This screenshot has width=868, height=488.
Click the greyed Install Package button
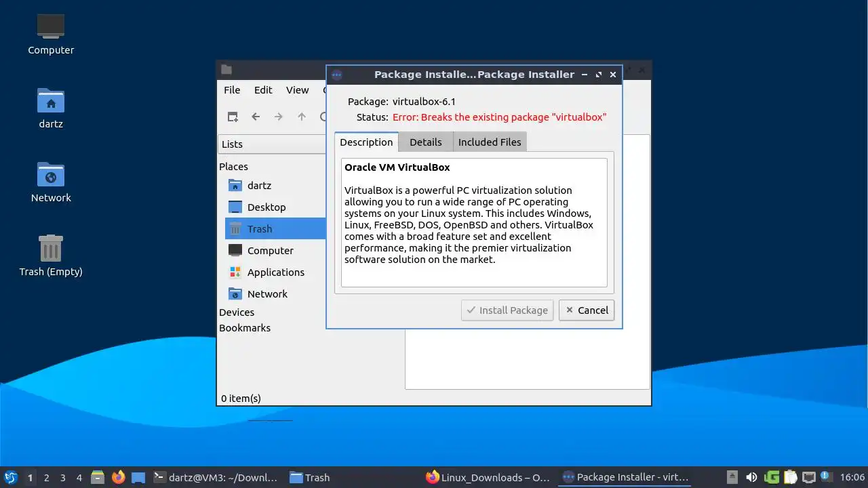click(507, 310)
